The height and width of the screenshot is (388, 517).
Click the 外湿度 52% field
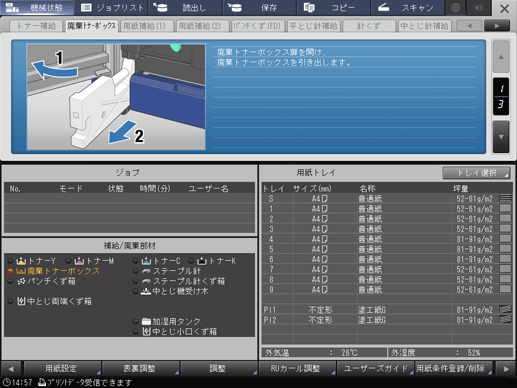point(451,353)
